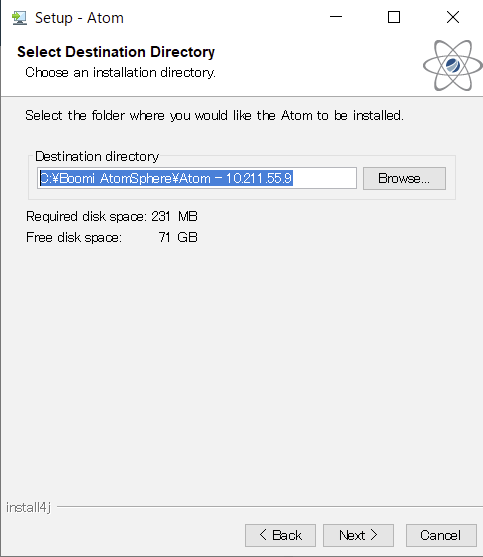Click the Select Destination Directory heading
Screen dimensions: 483x557
tap(116, 52)
